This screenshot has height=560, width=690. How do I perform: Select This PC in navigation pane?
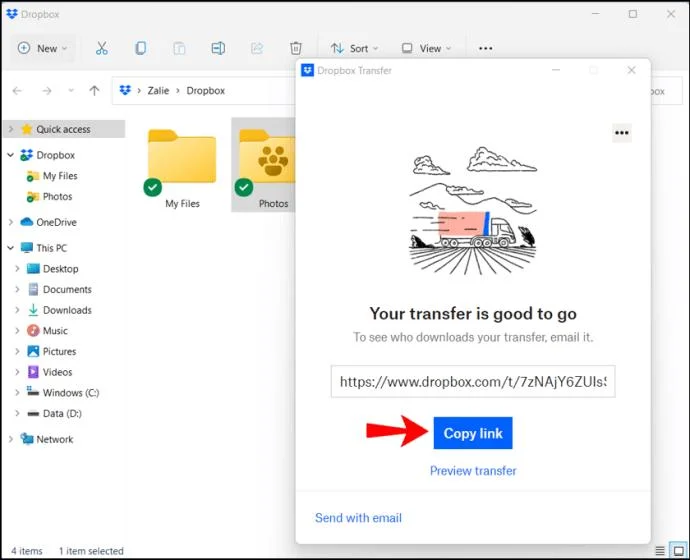pyautogui.click(x=51, y=248)
